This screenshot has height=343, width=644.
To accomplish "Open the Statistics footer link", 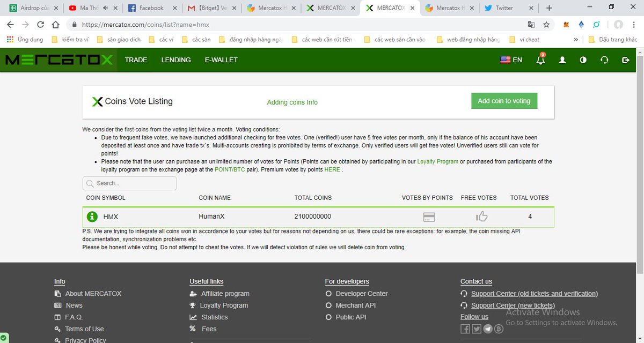I will pos(215,317).
